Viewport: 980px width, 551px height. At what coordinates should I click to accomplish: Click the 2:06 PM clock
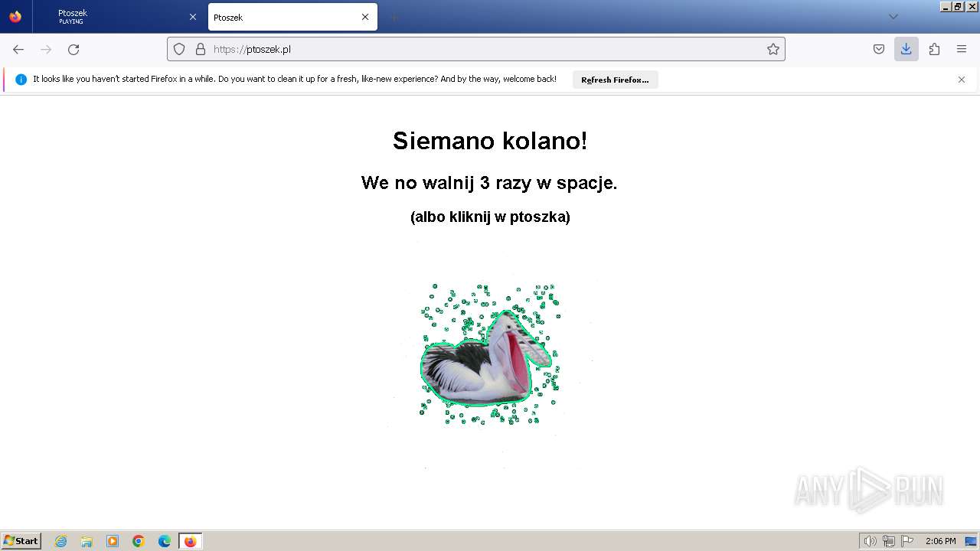coord(940,541)
